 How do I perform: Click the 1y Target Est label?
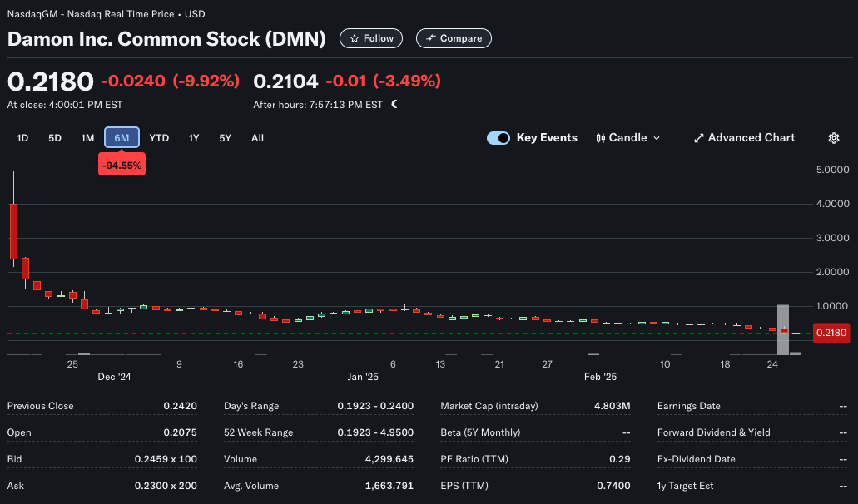[685, 486]
